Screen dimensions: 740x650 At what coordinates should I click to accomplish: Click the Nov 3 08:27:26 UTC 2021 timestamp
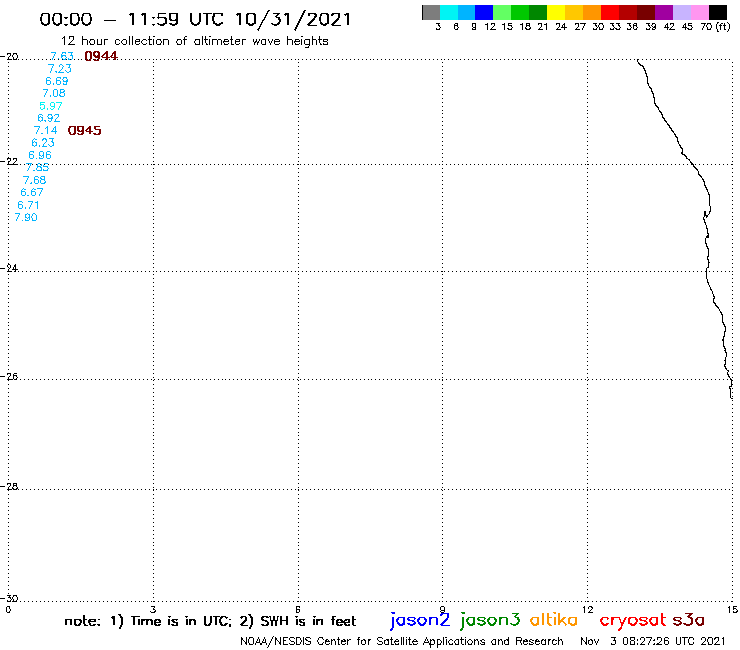pos(653,641)
